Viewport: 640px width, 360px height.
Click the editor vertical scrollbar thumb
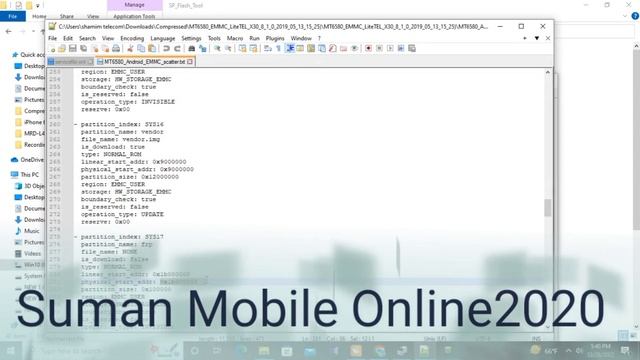click(548, 208)
